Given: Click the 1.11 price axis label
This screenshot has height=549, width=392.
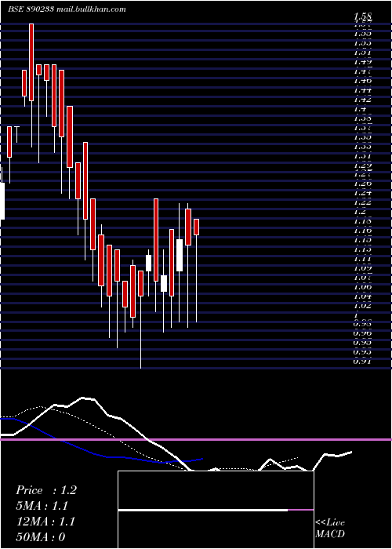Looking at the screenshot, I should [363, 259].
